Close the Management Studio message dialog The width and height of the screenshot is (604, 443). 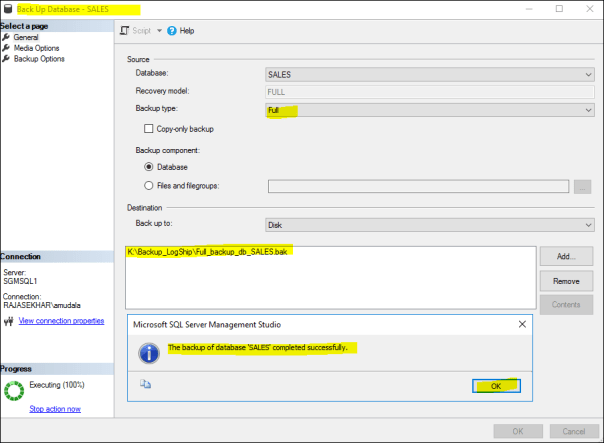(x=522, y=325)
